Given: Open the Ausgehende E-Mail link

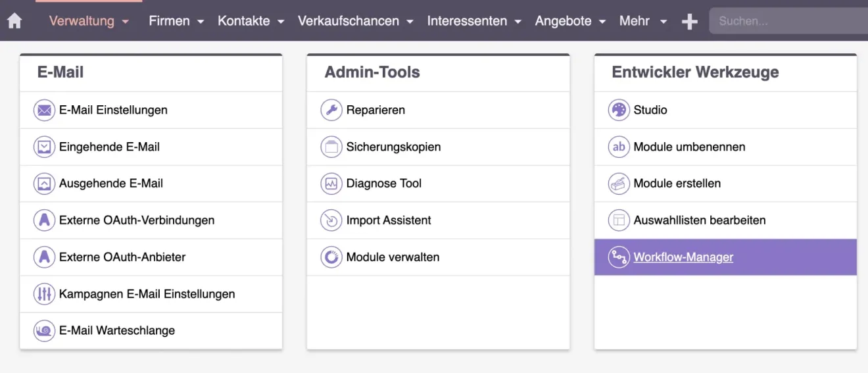Looking at the screenshot, I should point(111,184).
